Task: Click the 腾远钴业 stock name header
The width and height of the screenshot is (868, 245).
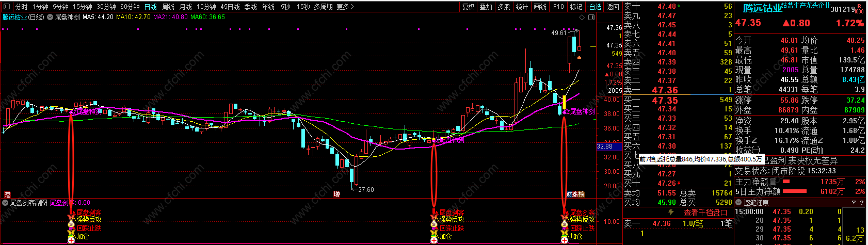Action: click(763, 9)
